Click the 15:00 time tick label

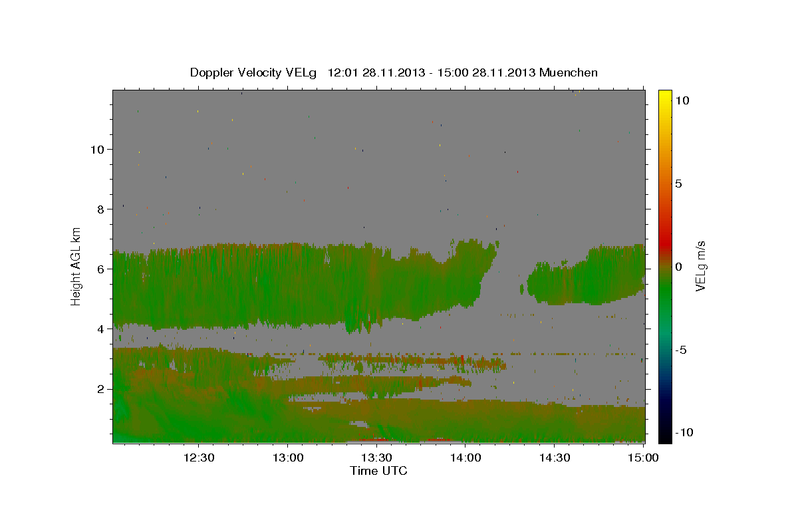coord(643,458)
